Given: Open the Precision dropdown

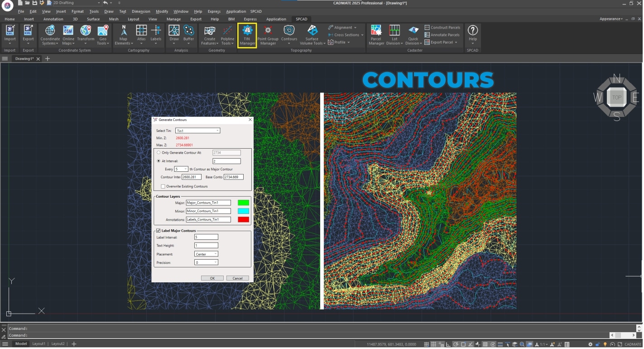Looking at the screenshot, I should click(206, 262).
